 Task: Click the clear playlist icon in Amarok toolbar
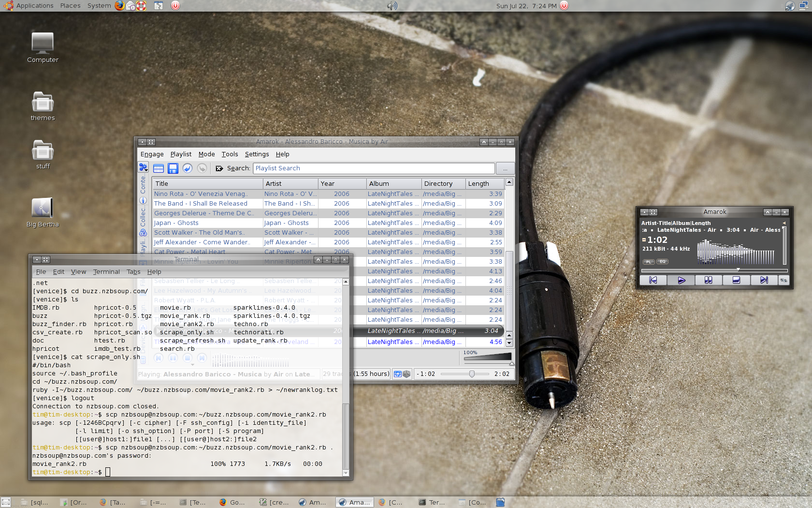pos(159,168)
